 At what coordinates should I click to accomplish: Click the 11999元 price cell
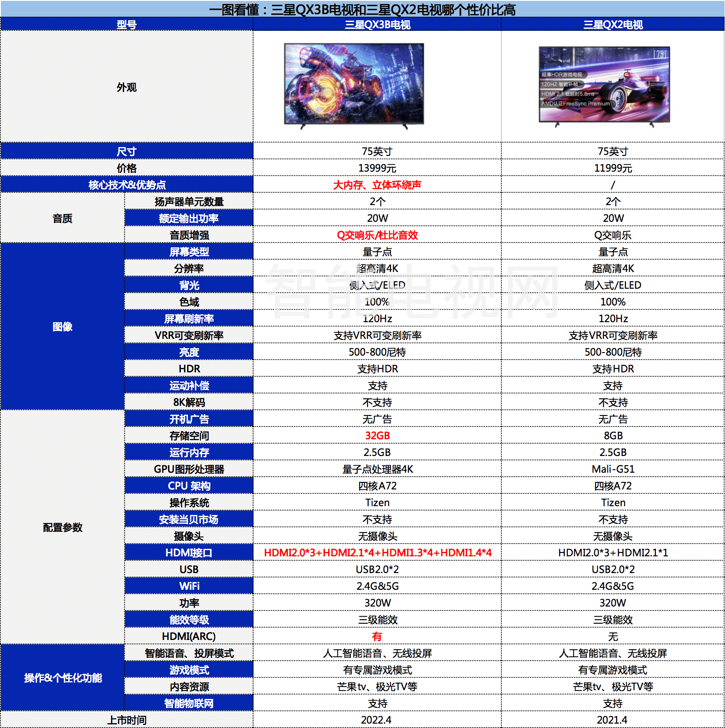[613, 168]
